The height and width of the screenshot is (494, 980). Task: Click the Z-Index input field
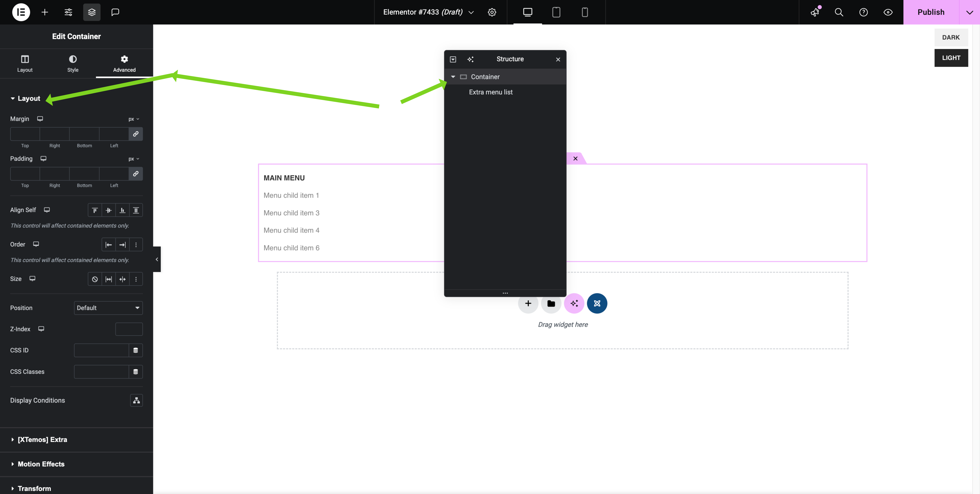click(x=129, y=329)
